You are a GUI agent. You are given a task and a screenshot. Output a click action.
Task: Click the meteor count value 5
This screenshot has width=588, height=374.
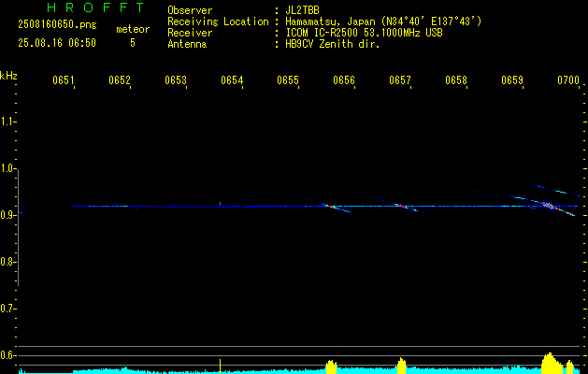(133, 43)
